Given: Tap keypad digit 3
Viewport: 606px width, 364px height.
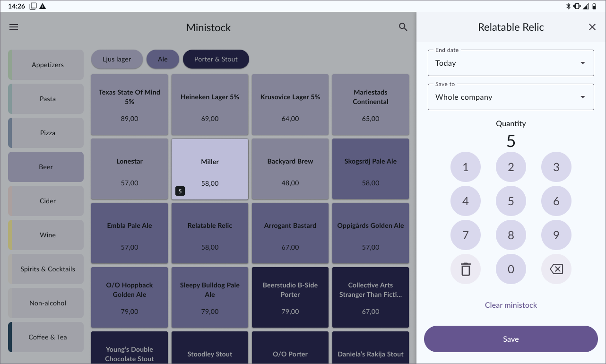Looking at the screenshot, I should tap(556, 167).
